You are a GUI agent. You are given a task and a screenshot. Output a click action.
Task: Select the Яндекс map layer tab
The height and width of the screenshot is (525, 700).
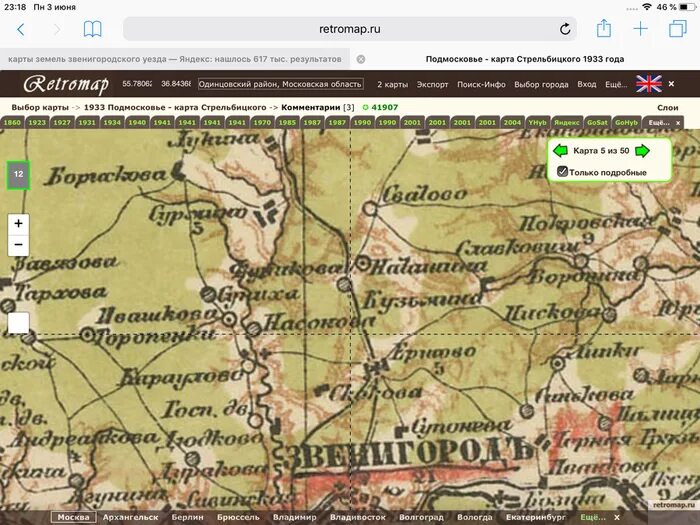pyautogui.click(x=567, y=123)
